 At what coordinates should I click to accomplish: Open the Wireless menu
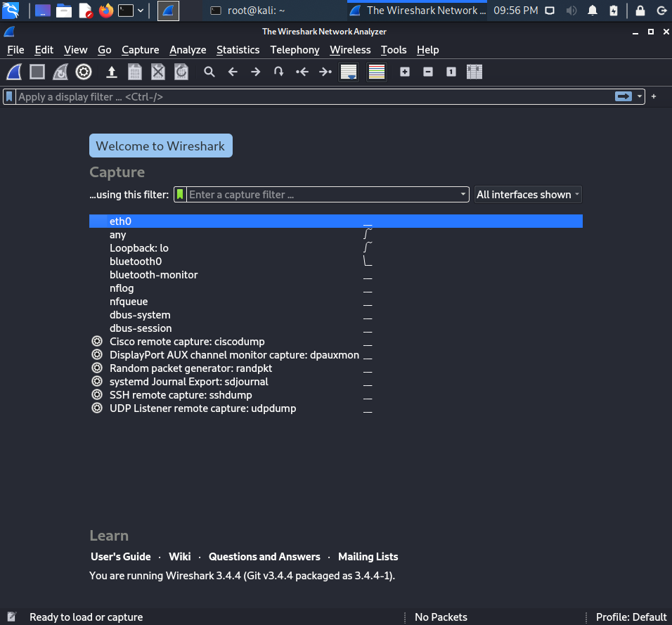350,50
